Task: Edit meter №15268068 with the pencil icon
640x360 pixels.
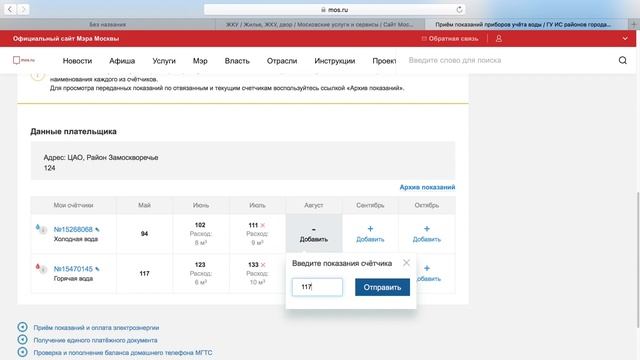Action: [x=97, y=229]
